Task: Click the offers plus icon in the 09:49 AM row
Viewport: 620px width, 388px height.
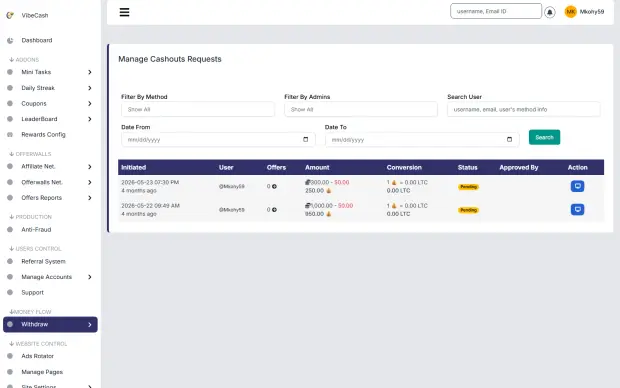Action: (x=274, y=210)
